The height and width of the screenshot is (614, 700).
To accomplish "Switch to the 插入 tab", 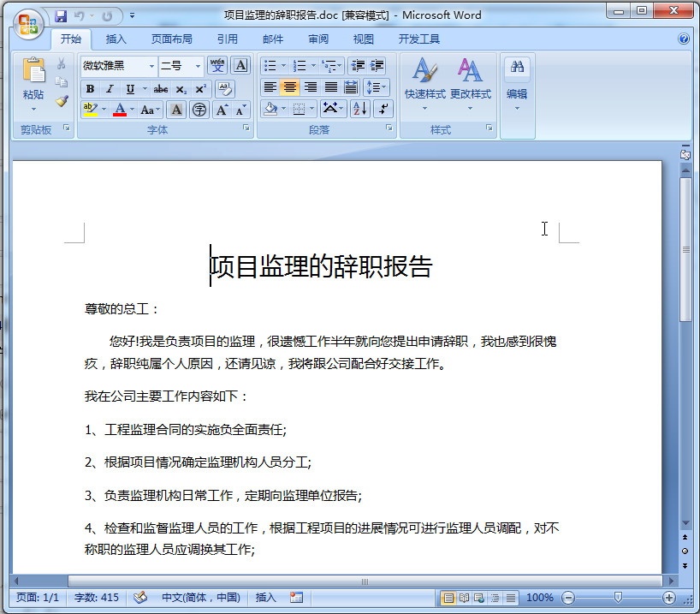I will [116, 39].
